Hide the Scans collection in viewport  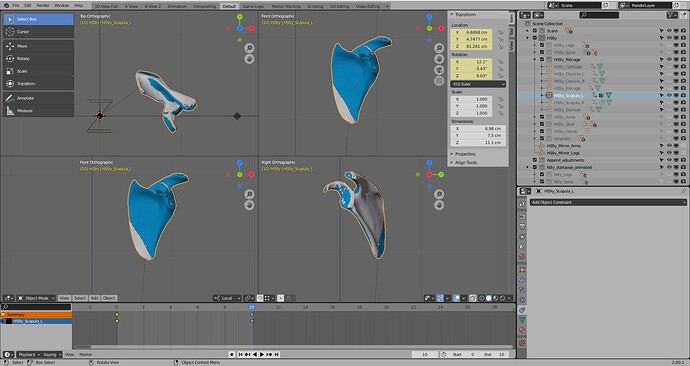coord(669,31)
